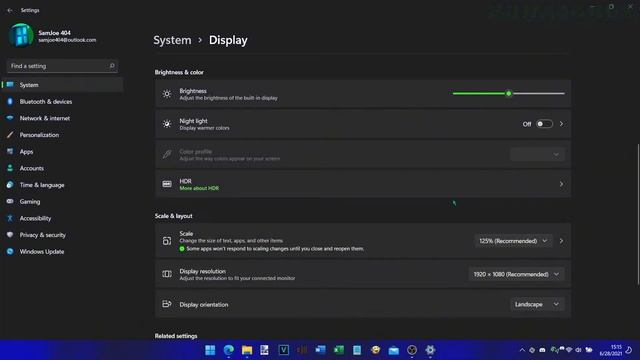Click the back arrow next to Settings
This screenshot has width=640, height=360.
[10, 10]
